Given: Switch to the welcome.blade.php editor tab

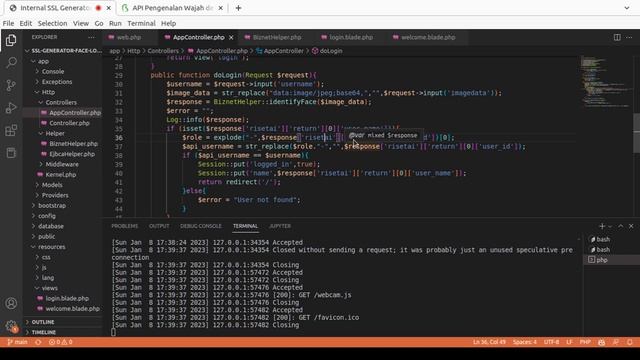Looking at the screenshot, I should pos(428,37).
